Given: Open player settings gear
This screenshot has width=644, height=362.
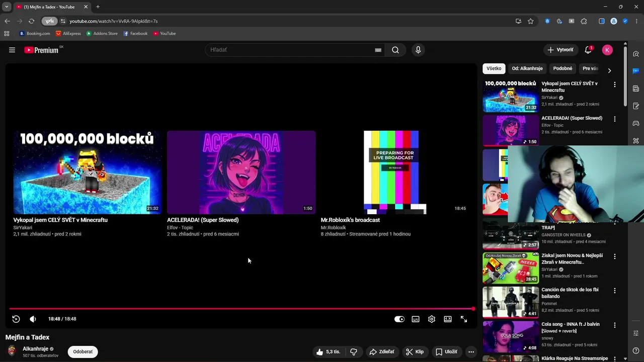Looking at the screenshot, I should coord(432,319).
